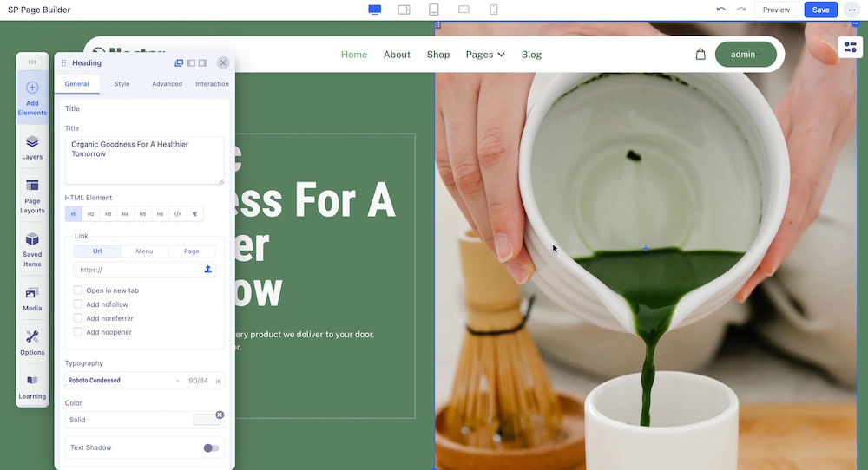Collapse the Title section header
The height and width of the screenshot is (470, 868).
[144, 108]
